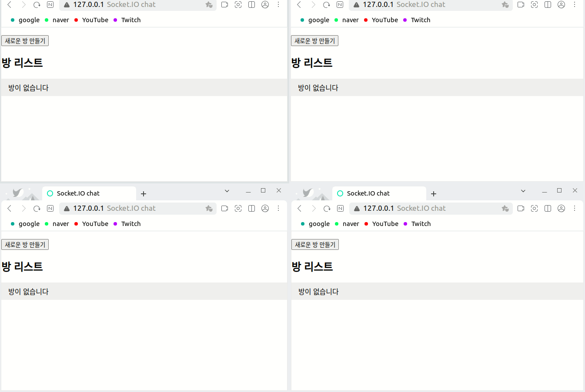
Task: Open three-dot menu in top-left window
Action: click(x=278, y=5)
